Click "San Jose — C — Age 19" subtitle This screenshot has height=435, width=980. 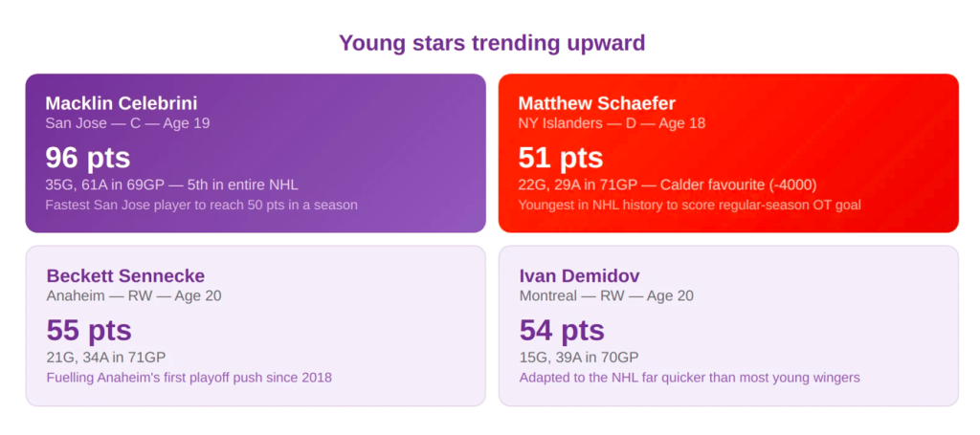(127, 123)
